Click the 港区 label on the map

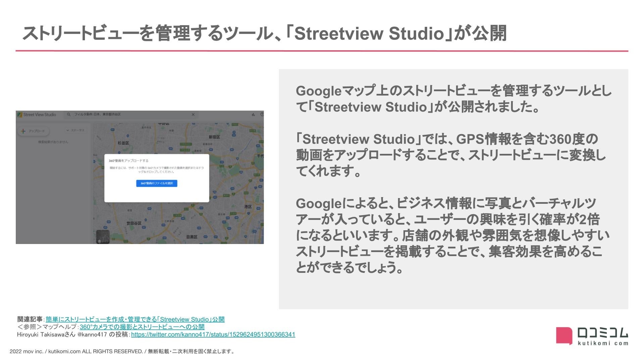[x=248, y=206]
